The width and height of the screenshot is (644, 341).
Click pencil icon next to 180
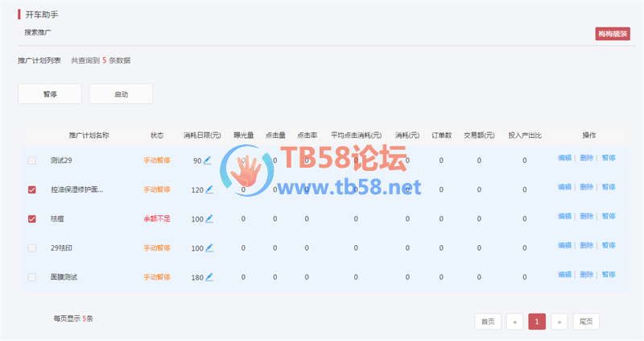coord(209,277)
